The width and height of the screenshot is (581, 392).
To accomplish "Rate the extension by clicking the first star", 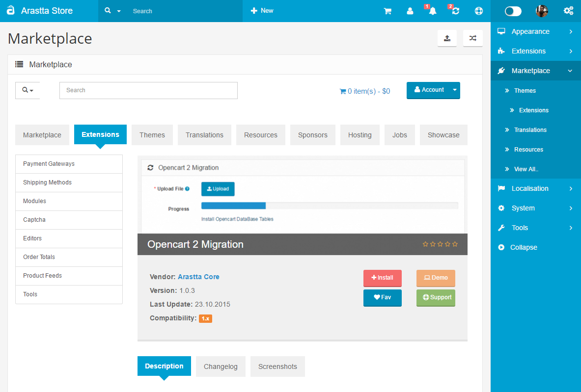I will pyautogui.click(x=426, y=243).
